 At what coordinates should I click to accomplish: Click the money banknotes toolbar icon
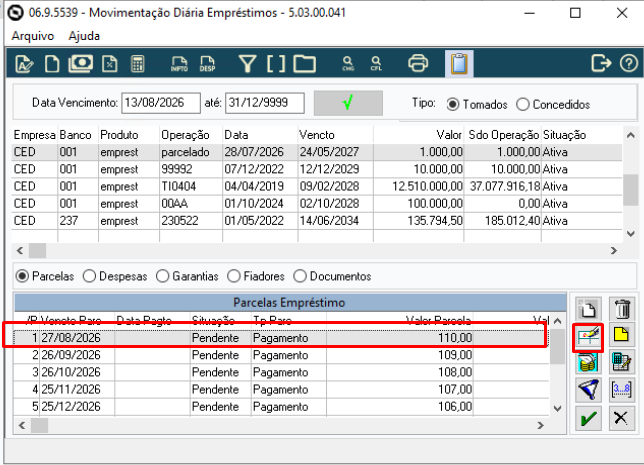(80, 64)
